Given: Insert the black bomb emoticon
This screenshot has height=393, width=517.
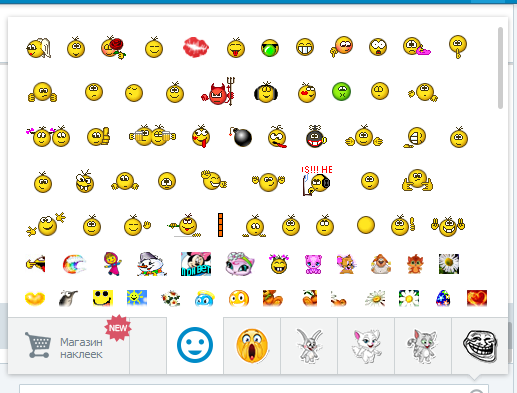Looking at the screenshot, I should 241,136.
